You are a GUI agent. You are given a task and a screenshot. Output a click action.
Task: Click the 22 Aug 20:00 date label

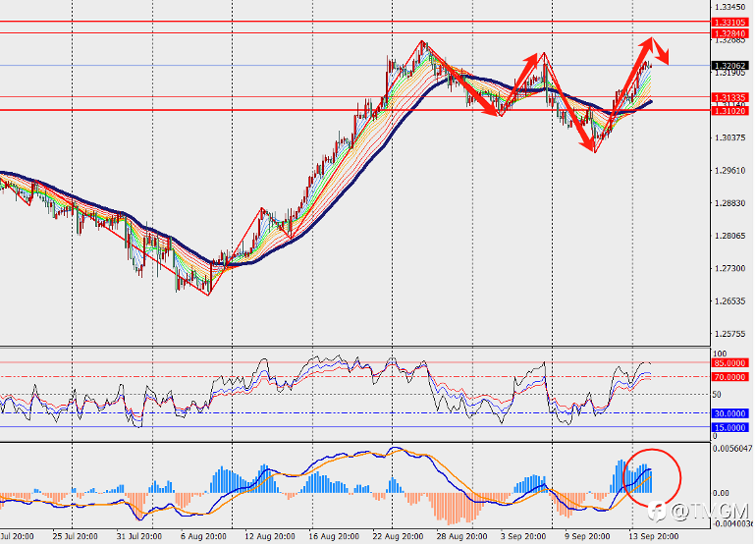click(398, 536)
